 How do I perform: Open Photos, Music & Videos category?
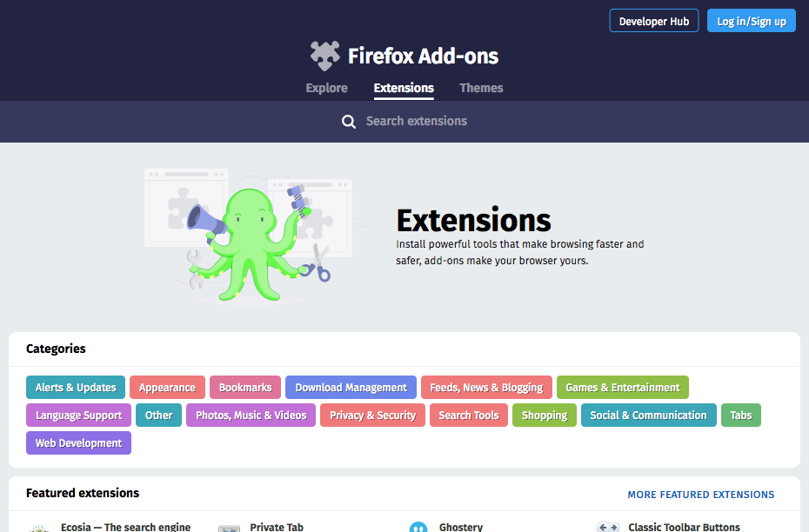251,415
